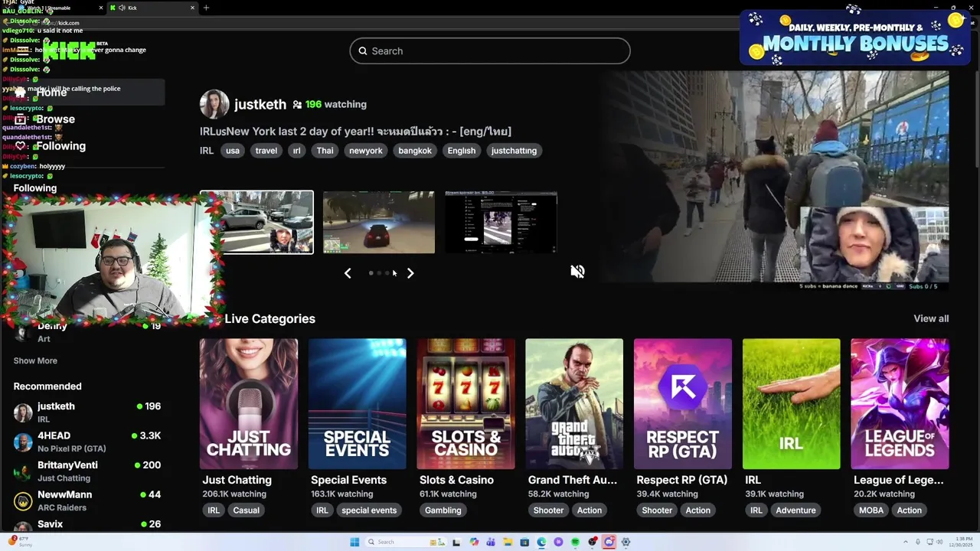Select the justchatting tag
Image resolution: width=980 pixels, height=551 pixels.
[x=514, y=151]
